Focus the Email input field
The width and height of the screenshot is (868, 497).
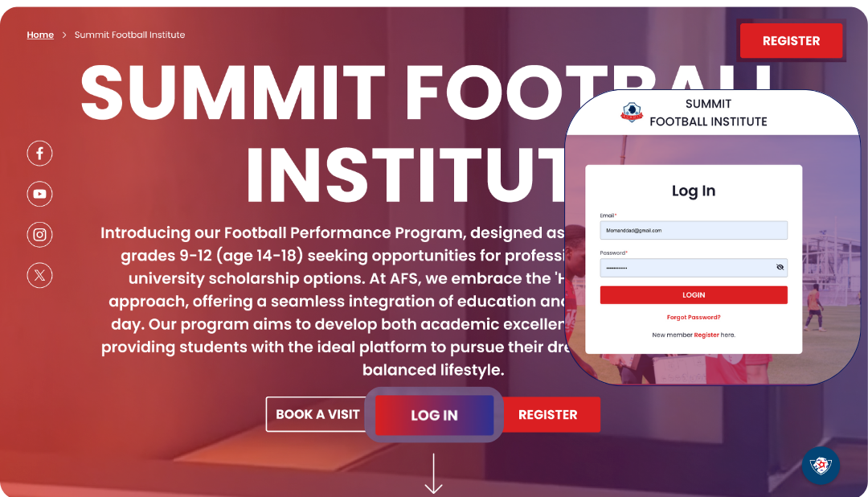(x=693, y=230)
